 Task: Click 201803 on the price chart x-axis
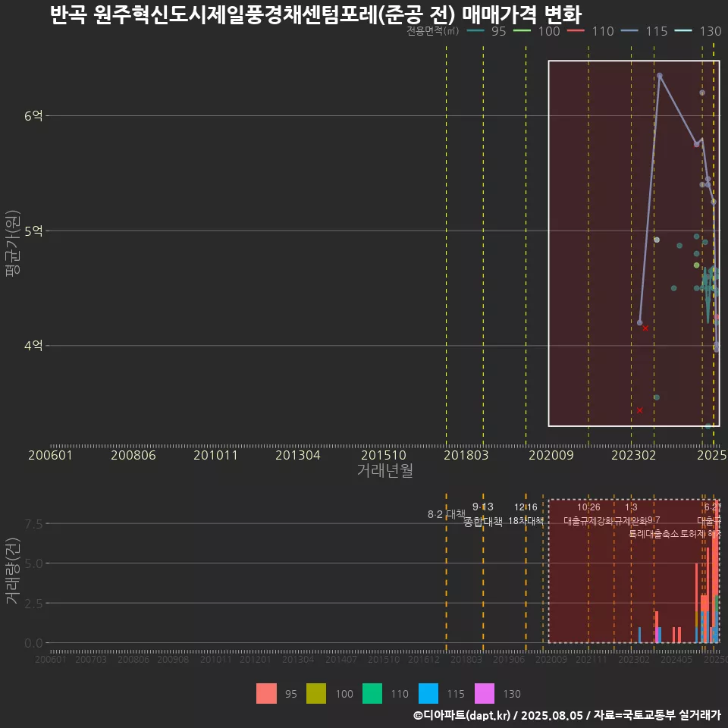pos(466,455)
